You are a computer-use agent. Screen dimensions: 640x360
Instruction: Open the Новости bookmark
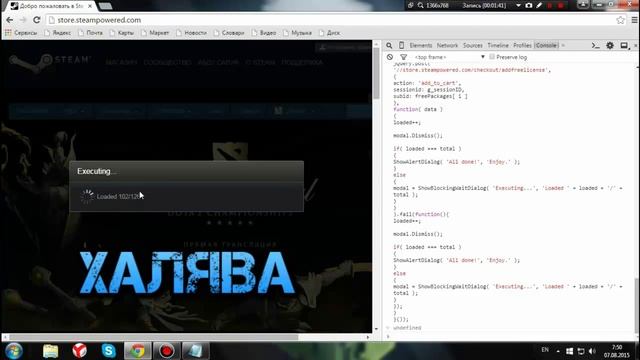click(x=191, y=33)
